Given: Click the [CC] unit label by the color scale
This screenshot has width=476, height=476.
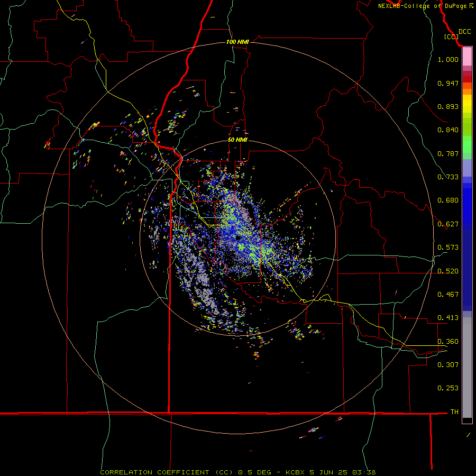Looking at the screenshot, I should pos(451,36).
